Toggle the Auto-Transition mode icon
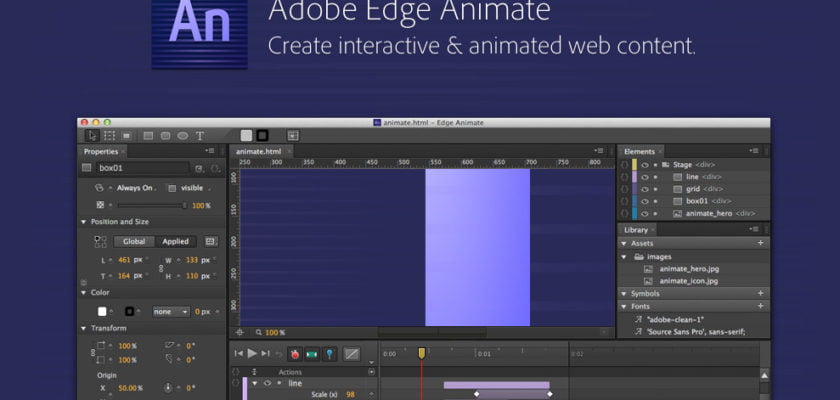The width and height of the screenshot is (840, 400). point(312,353)
